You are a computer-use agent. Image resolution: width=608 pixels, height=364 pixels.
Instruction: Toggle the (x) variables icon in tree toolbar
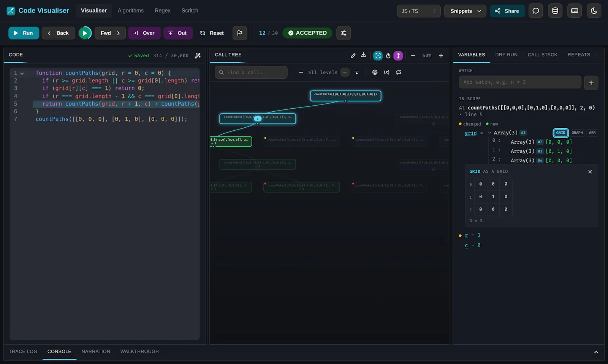coord(386,72)
